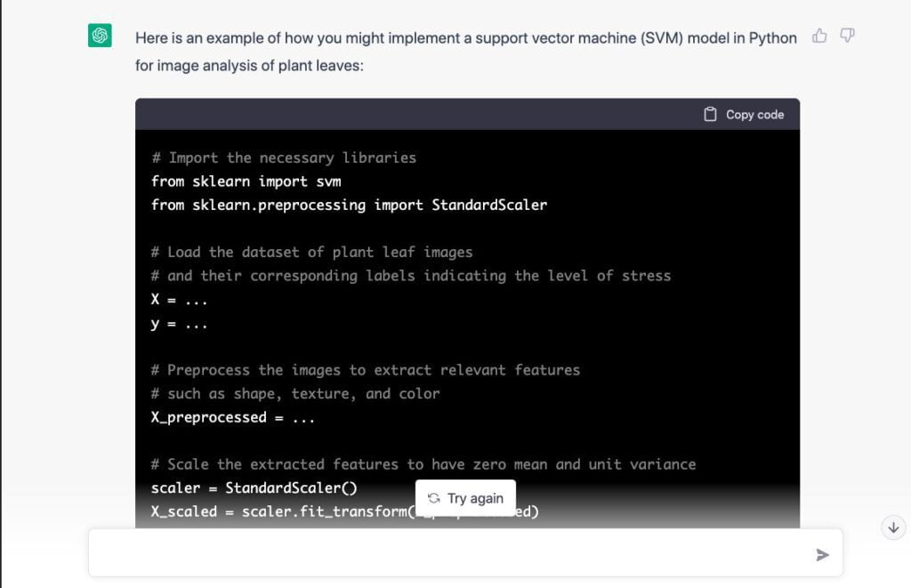Jump to bottom with the down-arrow button

pyautogui.click(x=892, y=528)
